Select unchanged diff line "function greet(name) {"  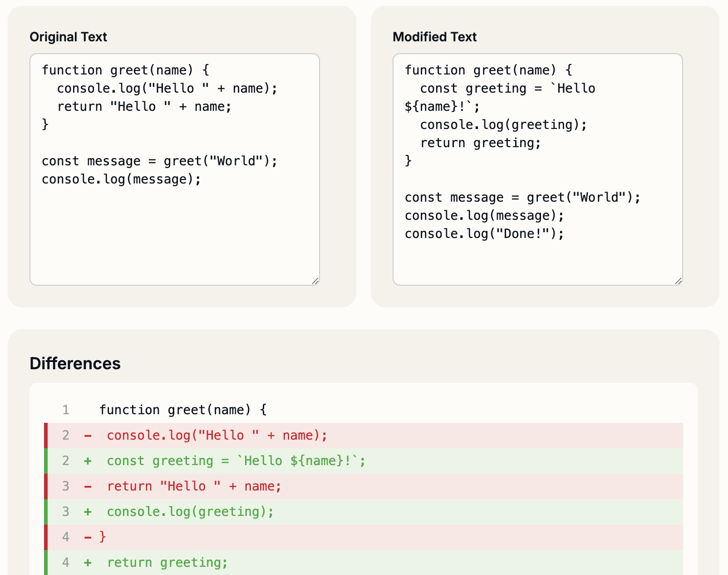183,410
